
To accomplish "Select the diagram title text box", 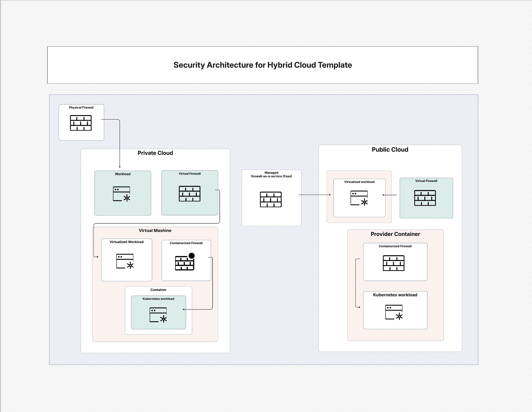I will (x=262, y=65).
